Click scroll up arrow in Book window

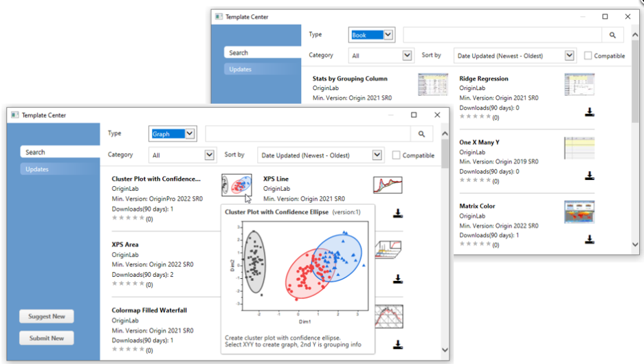coord(635,35)
